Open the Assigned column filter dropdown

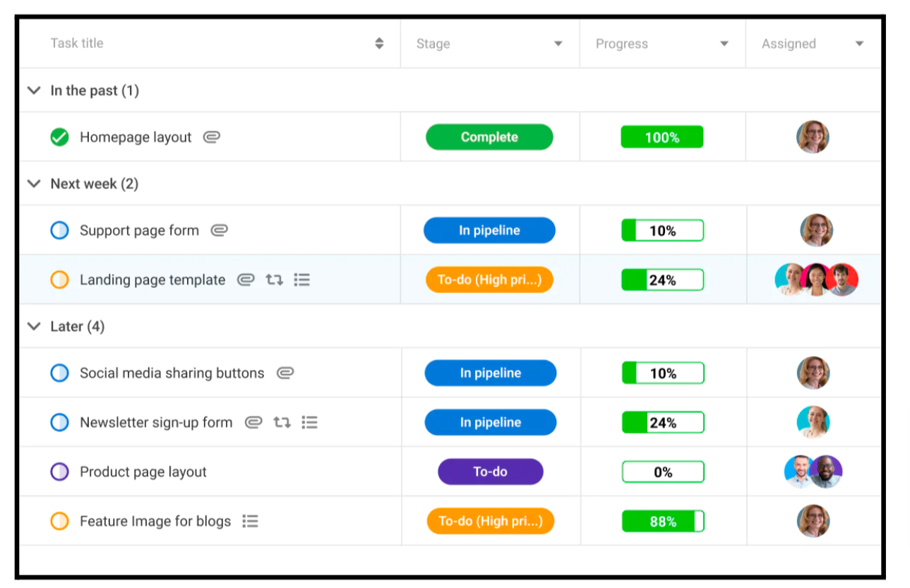tap(859, 44)
